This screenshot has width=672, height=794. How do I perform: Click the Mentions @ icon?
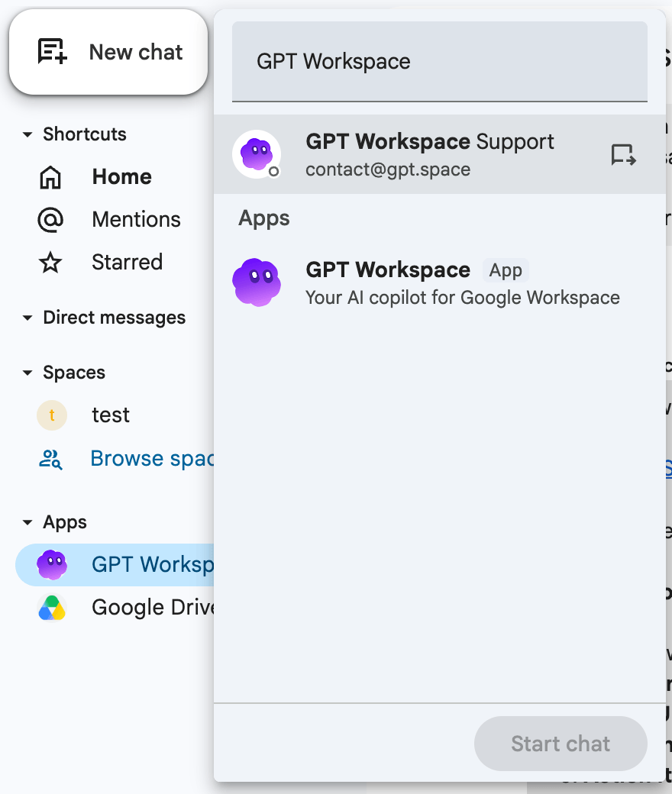pos(50,220)
